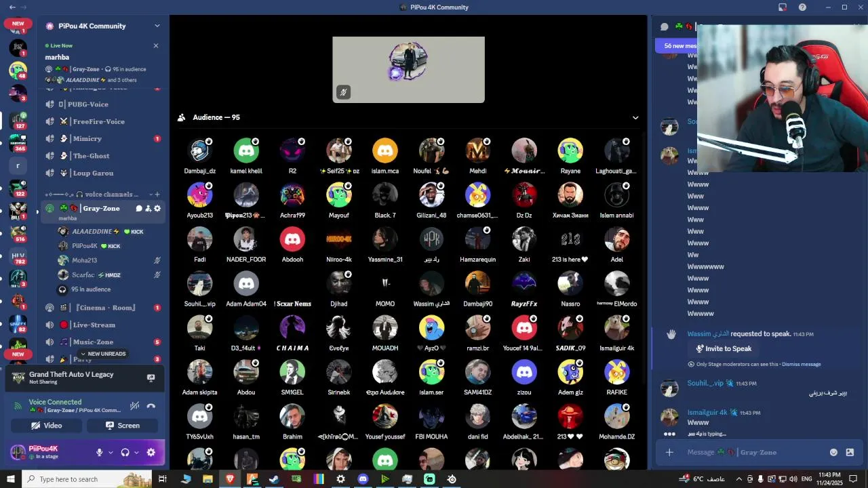868x488 pixels.
Task: Deafen with the headphones icon
Action: coord(125,452)
